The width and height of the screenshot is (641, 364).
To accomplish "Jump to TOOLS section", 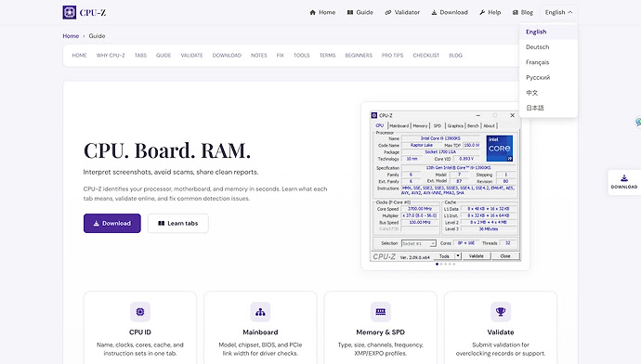I will (301, 55).
